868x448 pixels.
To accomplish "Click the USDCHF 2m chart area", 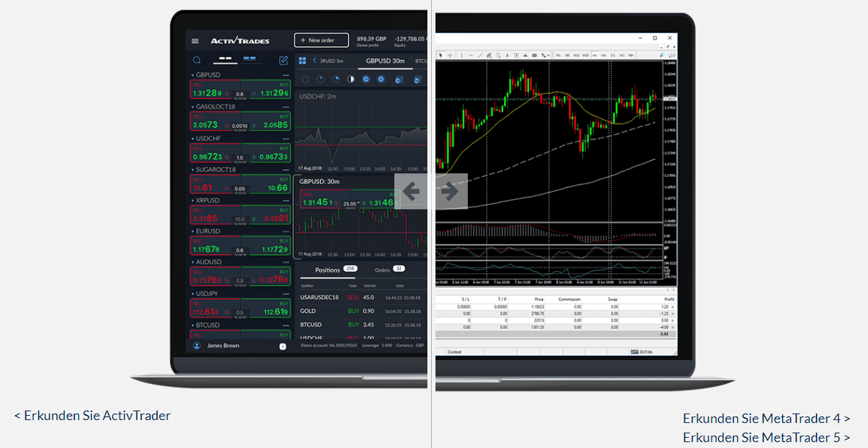I will pos(361,131).
